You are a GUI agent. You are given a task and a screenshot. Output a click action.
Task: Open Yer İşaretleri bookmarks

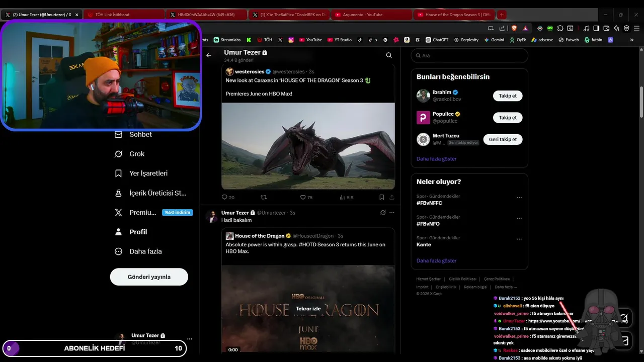click(141, 173)
